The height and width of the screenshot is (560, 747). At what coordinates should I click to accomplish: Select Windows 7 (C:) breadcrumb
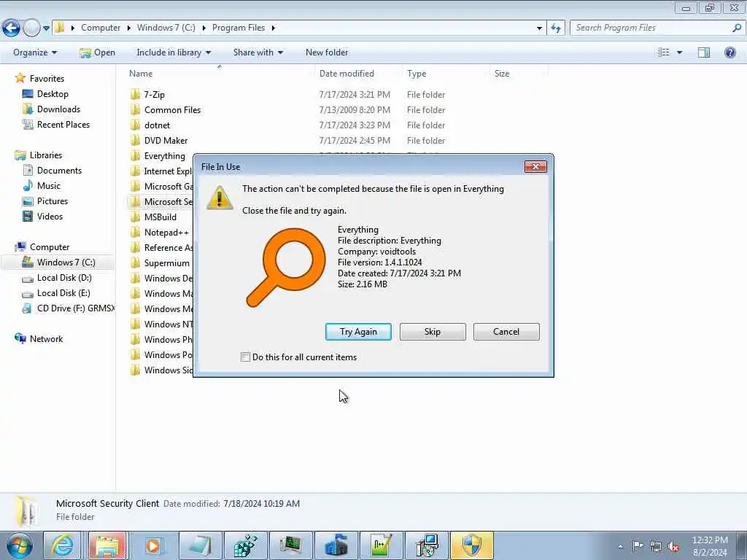166,28
